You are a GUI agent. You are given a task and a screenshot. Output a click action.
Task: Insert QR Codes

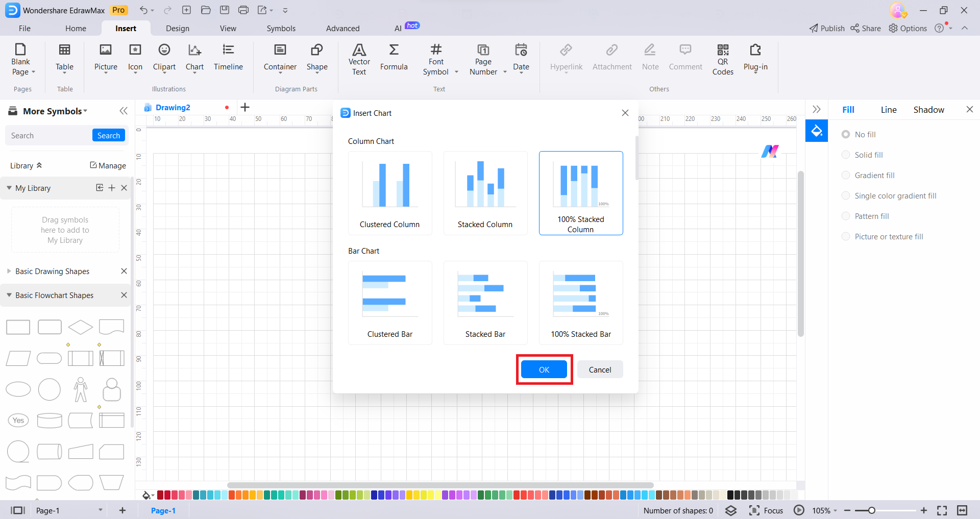(723, 60)
